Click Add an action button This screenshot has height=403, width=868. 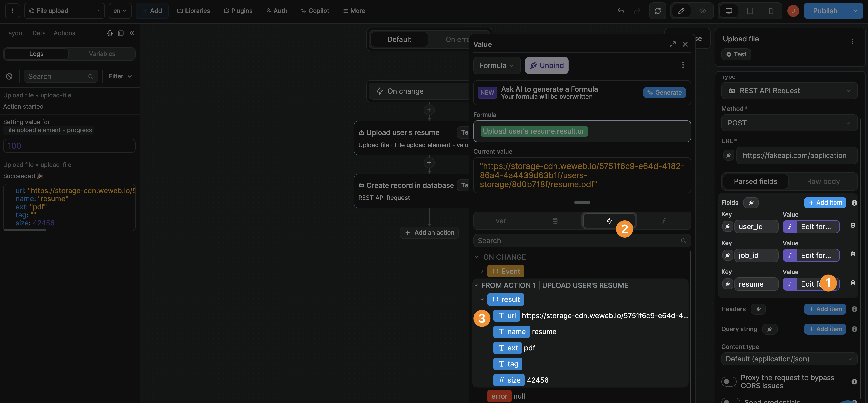pos(429,233)
